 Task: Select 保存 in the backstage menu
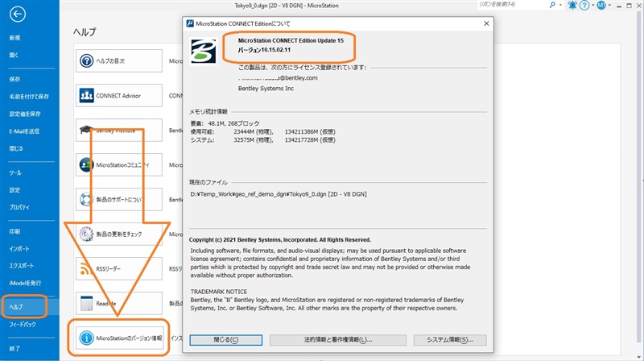coord(14,79)
